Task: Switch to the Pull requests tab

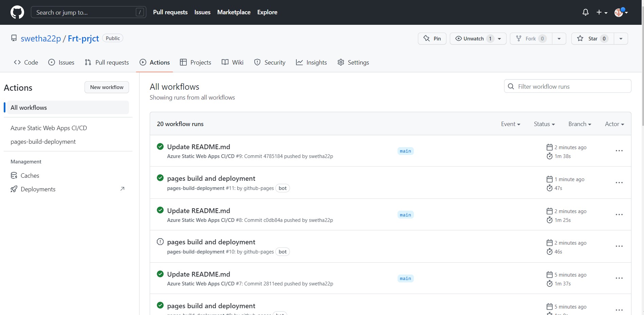Action: [107, 62]
